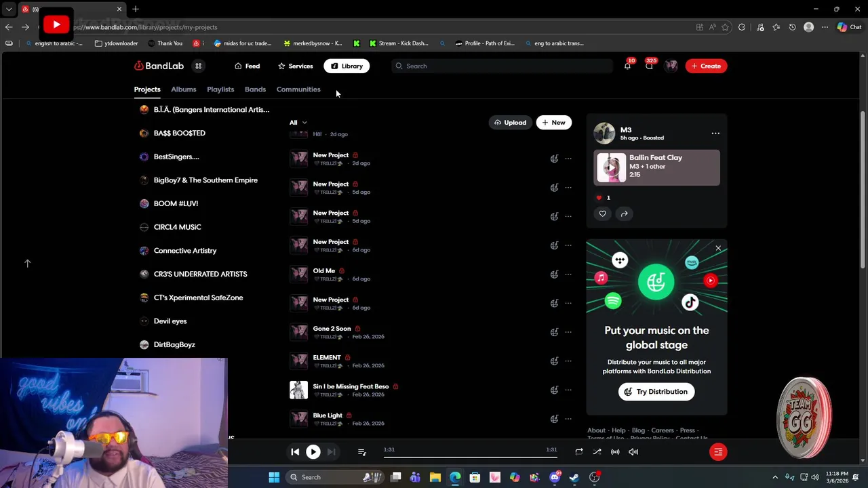
Task: Open more options for ELEMENT project
Action: 568,361
